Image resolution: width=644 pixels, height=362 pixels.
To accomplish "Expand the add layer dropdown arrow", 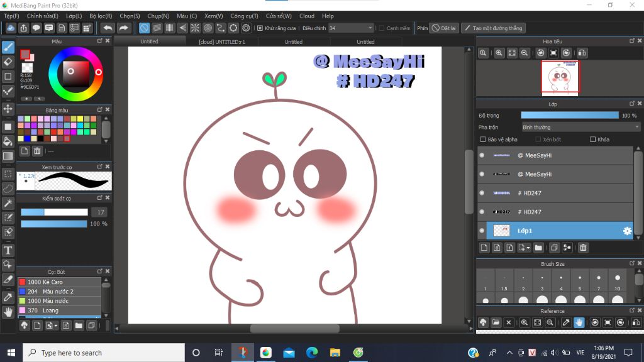I will tap(528, 248).
